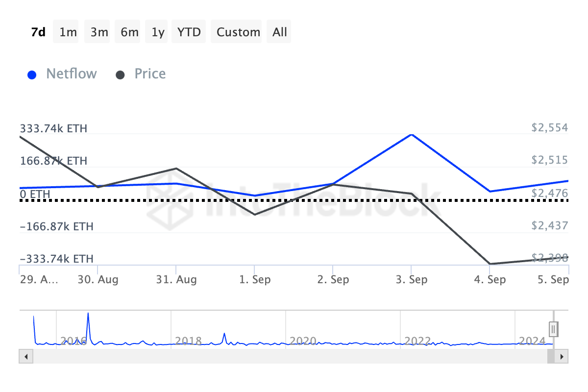
Task: Click the Price low point on 4. Sep
Action: click(490, 264)
